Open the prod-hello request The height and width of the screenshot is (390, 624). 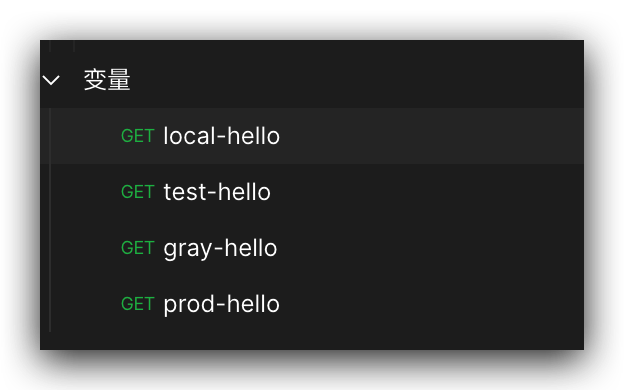[222, 305]
